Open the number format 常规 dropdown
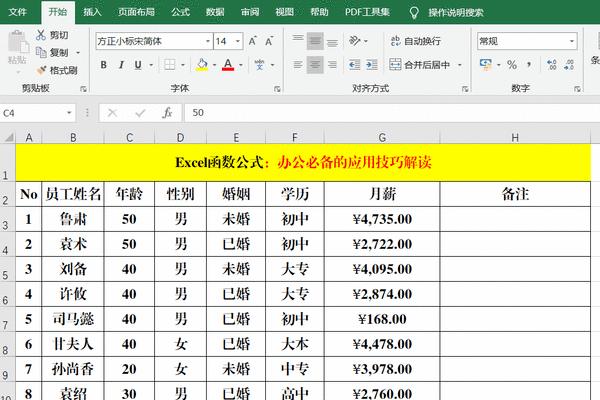 tap(572, 41)
